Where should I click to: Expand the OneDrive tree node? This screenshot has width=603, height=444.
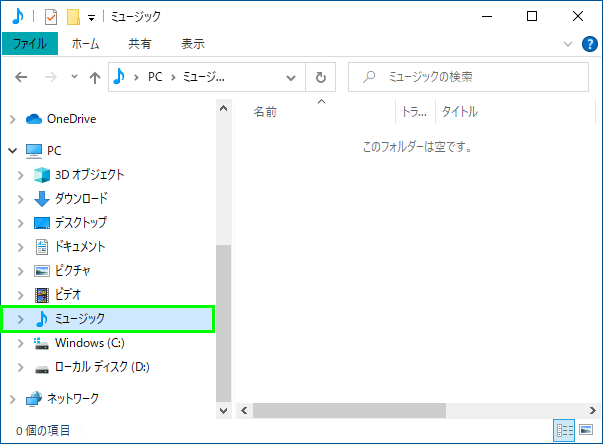pos(13,120)
